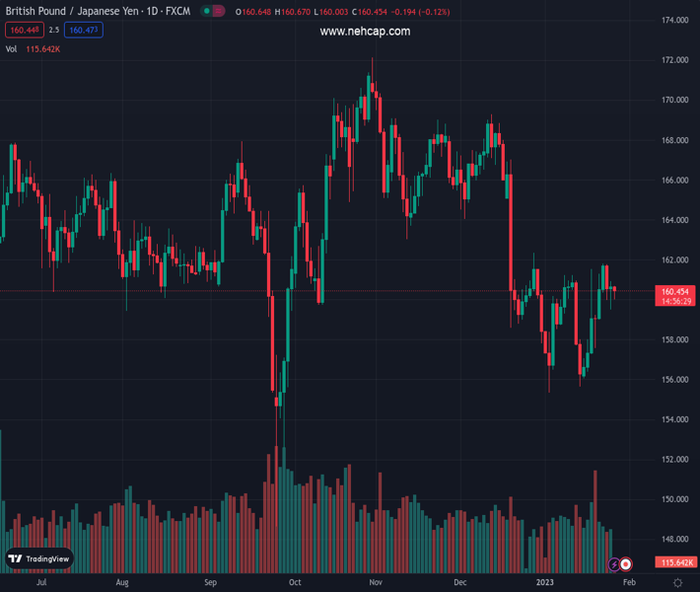
Task: Click the red sell price 160.448 button
Action: click(x=23, y=31)
